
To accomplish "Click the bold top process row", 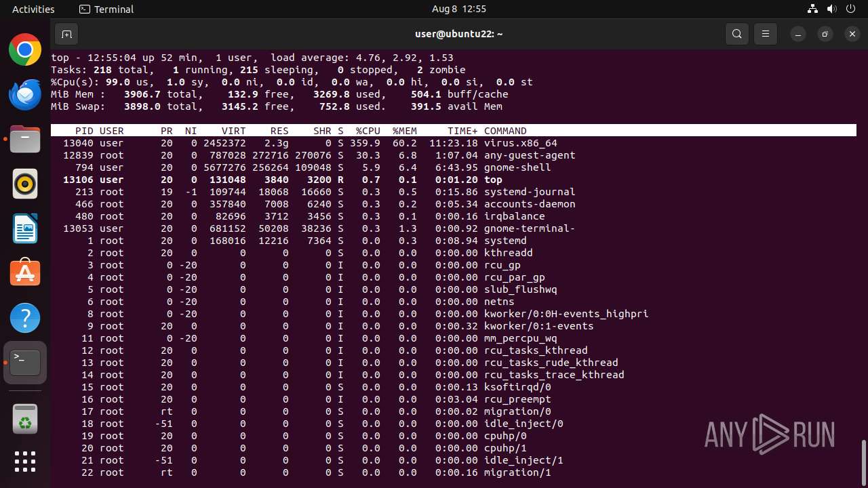I will (x=454, y=180).
